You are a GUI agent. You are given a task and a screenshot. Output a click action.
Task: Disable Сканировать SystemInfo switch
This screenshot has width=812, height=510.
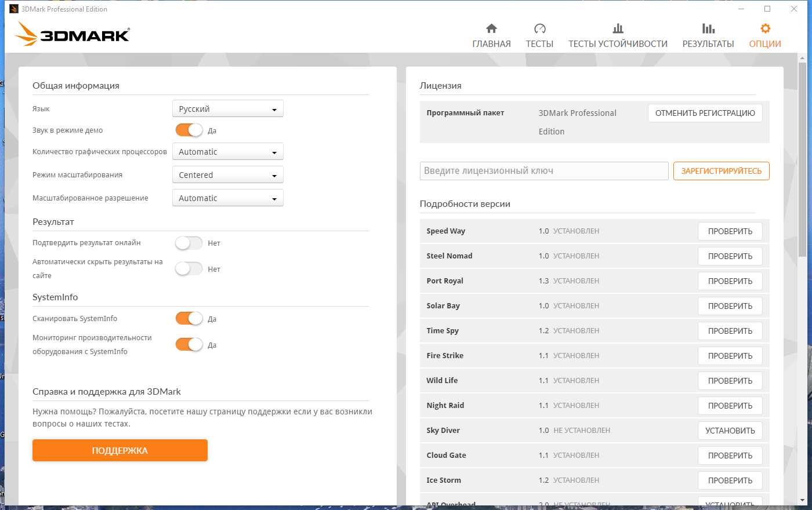point(189,319)
